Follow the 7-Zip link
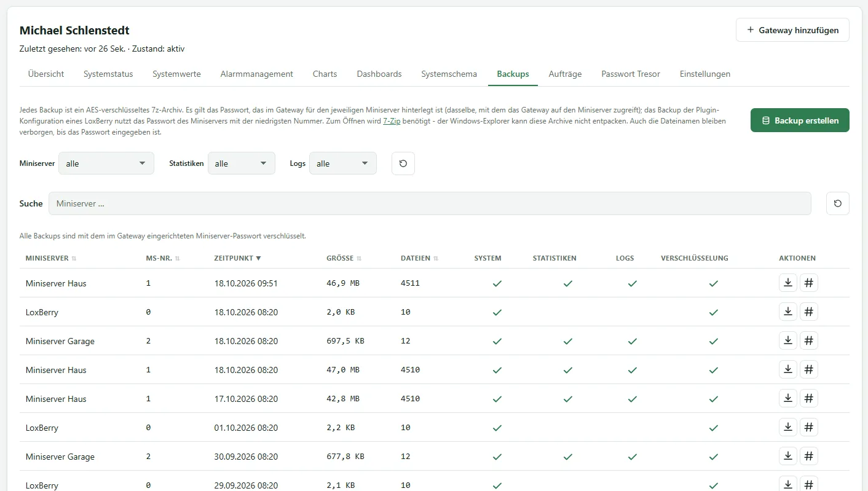 coord(392,121)
